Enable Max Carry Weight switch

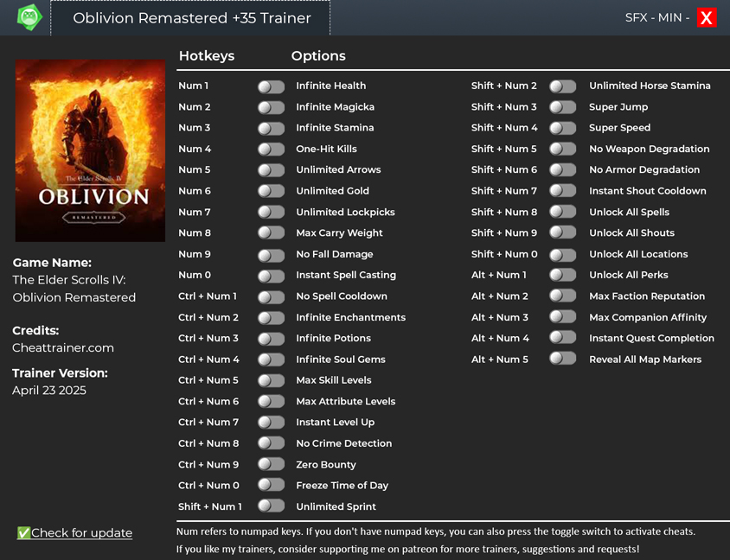coord(271,232)
